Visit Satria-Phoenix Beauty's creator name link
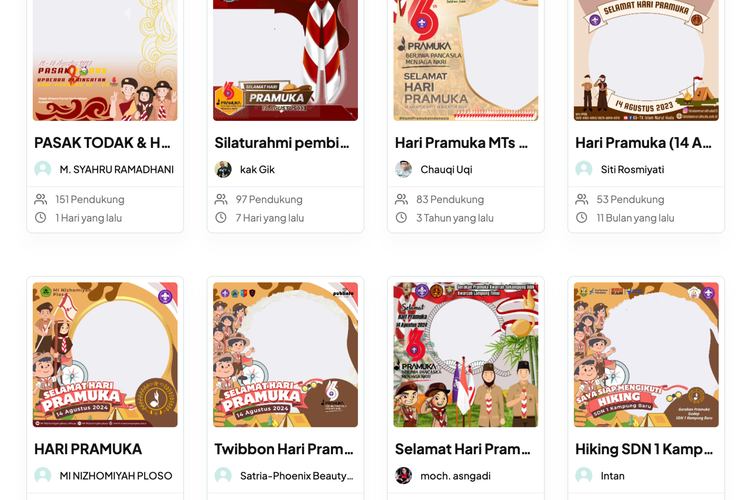 297,476
